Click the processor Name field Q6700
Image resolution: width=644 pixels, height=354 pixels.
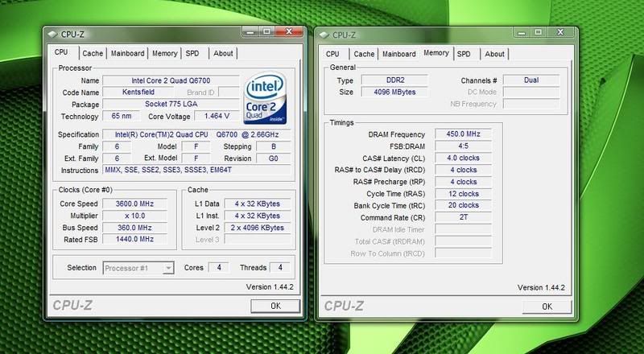point(171,80)
